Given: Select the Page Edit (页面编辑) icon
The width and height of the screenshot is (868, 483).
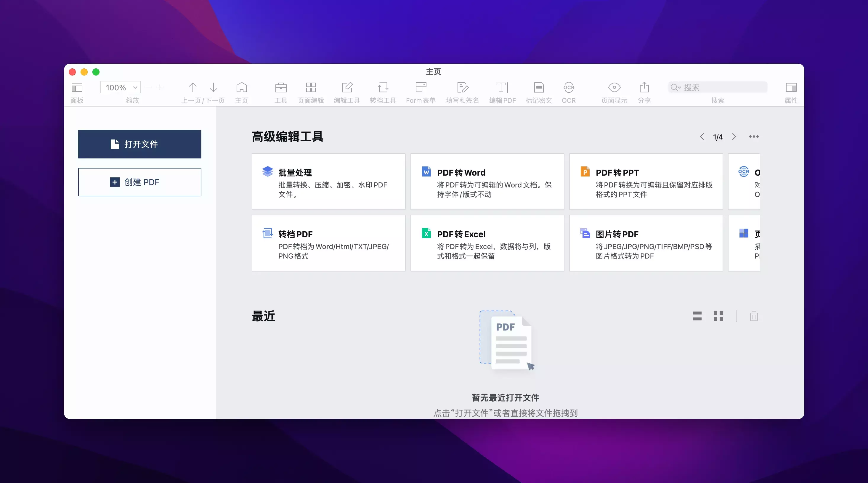Looking at the screenshot, I should pyautogui.click(x=311, y=88).
